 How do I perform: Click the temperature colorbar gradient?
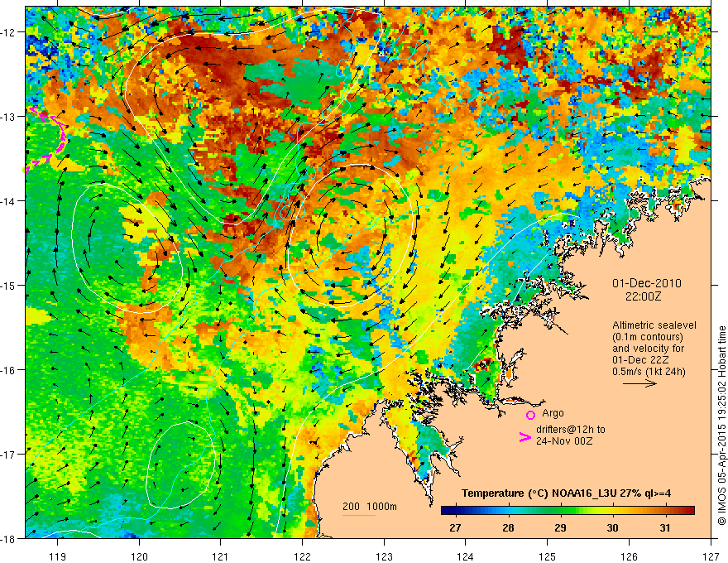click(568, 511)
